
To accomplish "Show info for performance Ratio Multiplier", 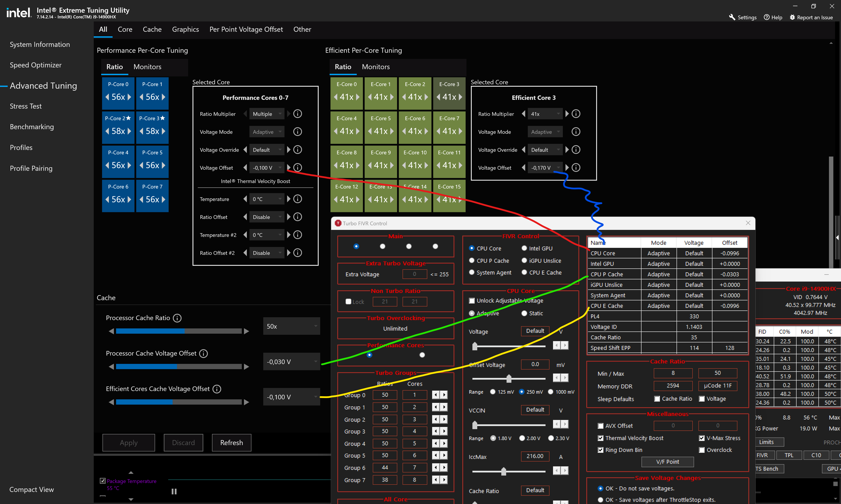I will [x=298, y=114].
